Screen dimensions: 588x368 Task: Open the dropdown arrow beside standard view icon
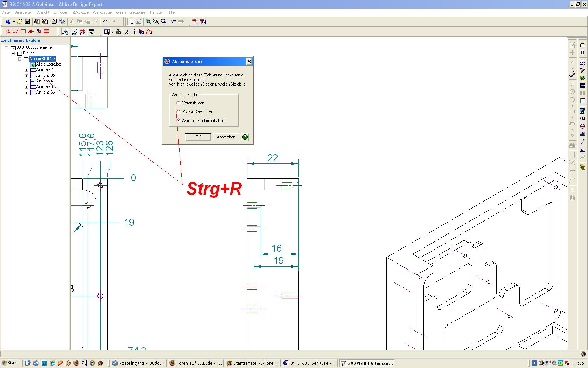112,32
